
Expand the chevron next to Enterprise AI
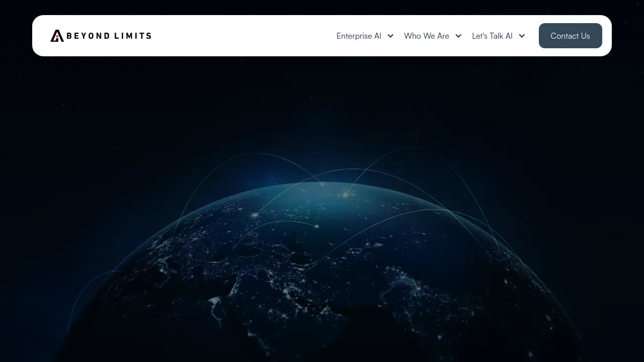click(390, 36)
